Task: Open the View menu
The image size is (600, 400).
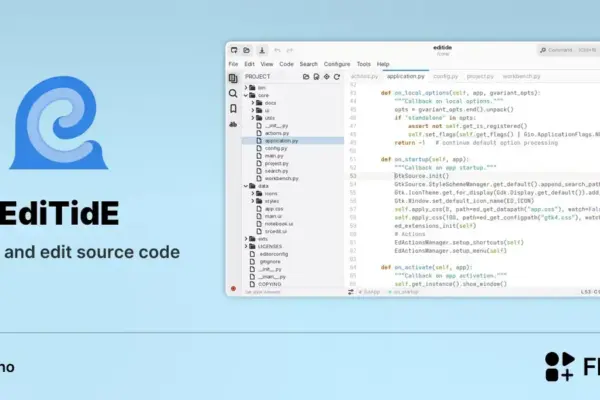Action: click(267, 64)
